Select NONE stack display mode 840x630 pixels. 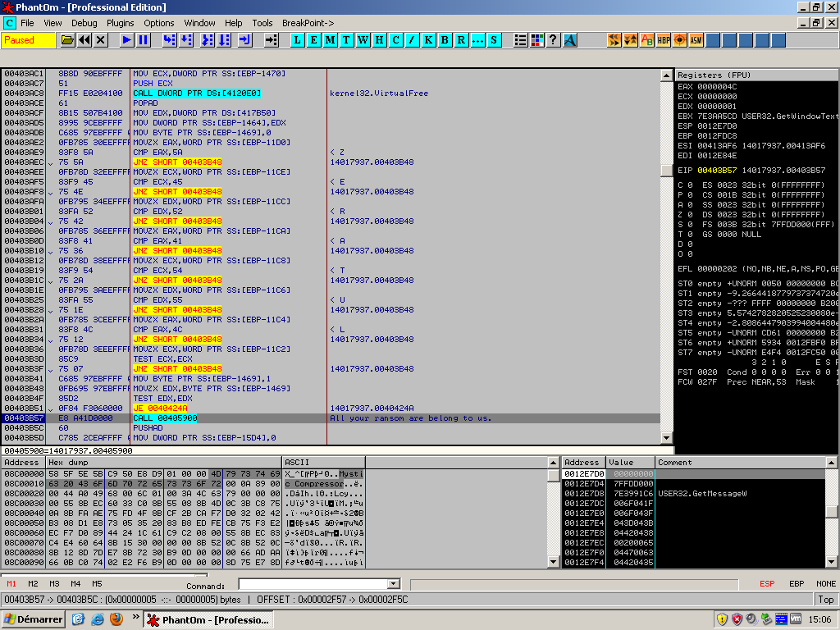click(x=826, y=584)
